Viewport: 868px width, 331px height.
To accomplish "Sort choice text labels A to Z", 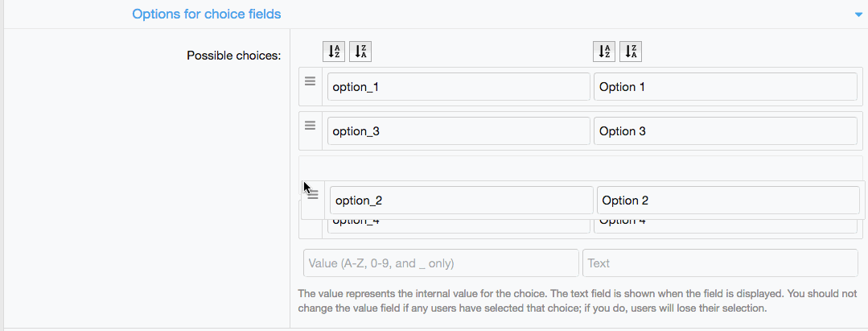I will click(x=604, y=52).
